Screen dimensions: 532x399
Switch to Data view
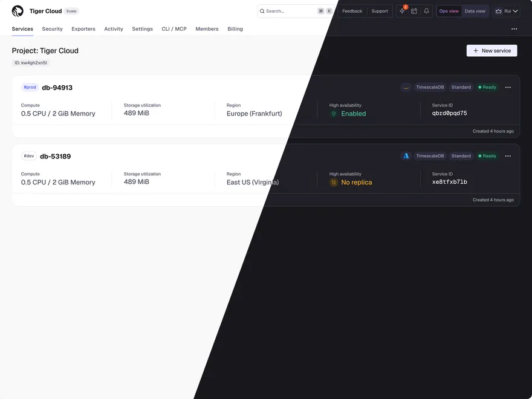click(475, 11)
